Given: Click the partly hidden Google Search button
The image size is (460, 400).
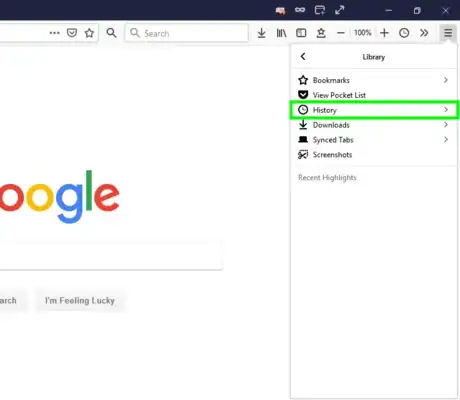Looking at the screenshot, I should coord(13,301).
